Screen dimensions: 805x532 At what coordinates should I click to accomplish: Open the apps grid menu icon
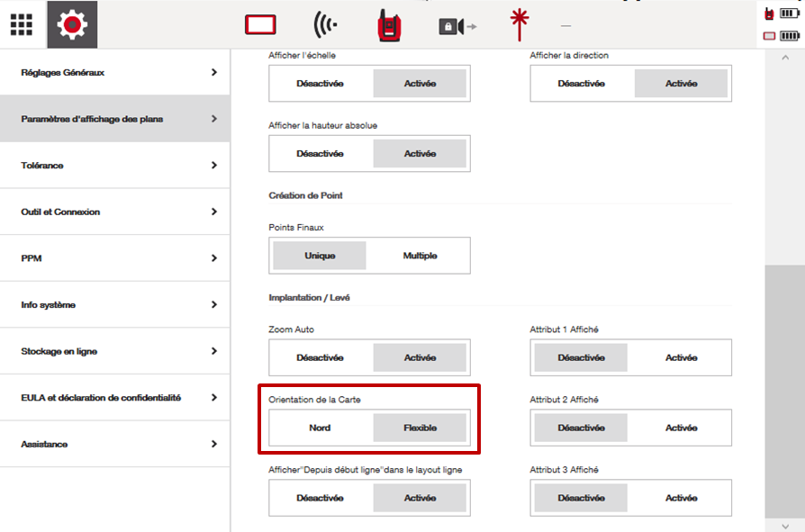point(22,24)
